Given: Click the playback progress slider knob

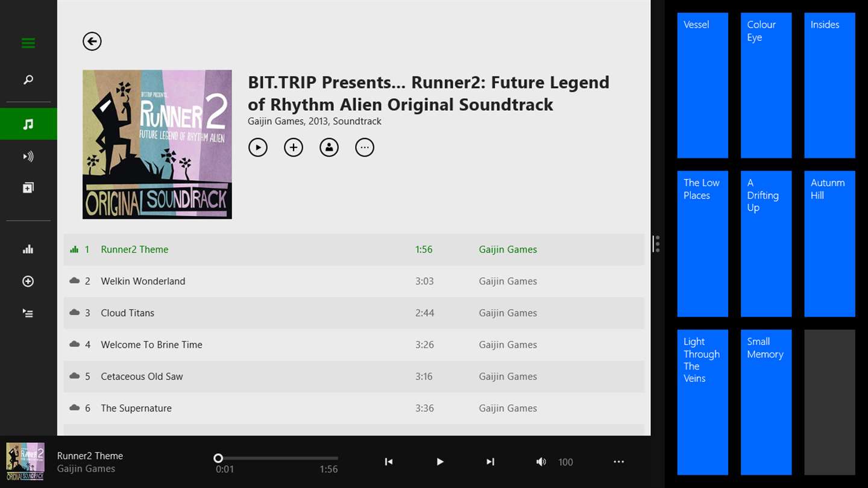Looking at the screenshot, I should pos(218,458).
